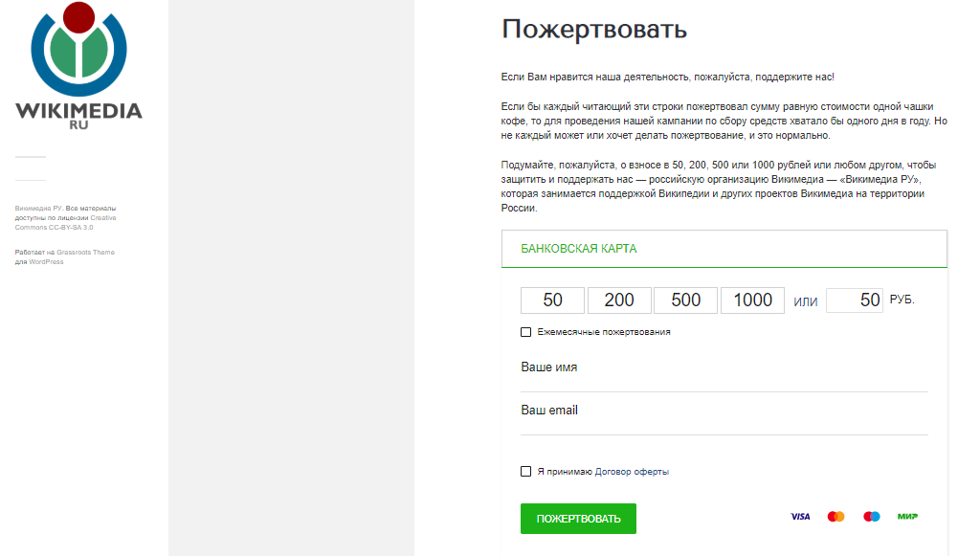Image resolution: width=980 pixels, height=556 pixels.
Task: Follow the Grassroots Theme link
Action: (85, 253)
